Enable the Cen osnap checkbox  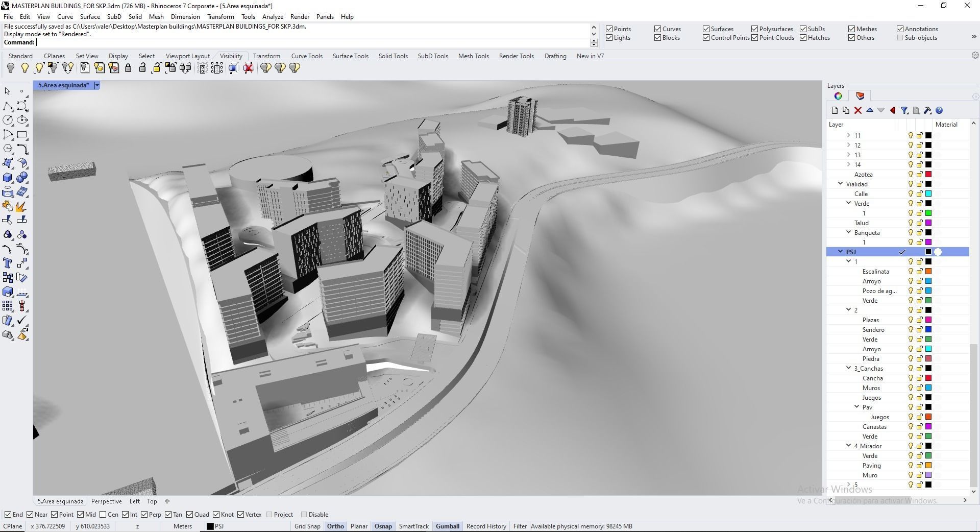[103, 515]
